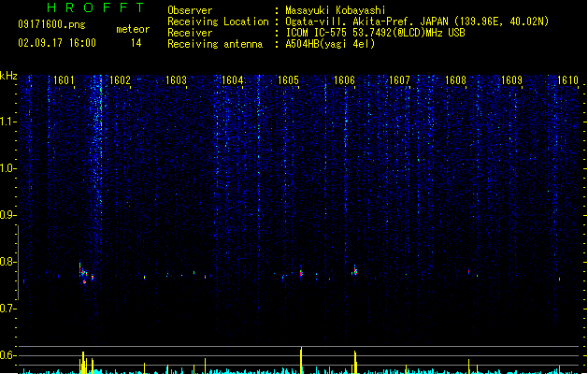Click the 1610 time marker
The height and width of the screenshot is (374, 588).
pos(567,80)
